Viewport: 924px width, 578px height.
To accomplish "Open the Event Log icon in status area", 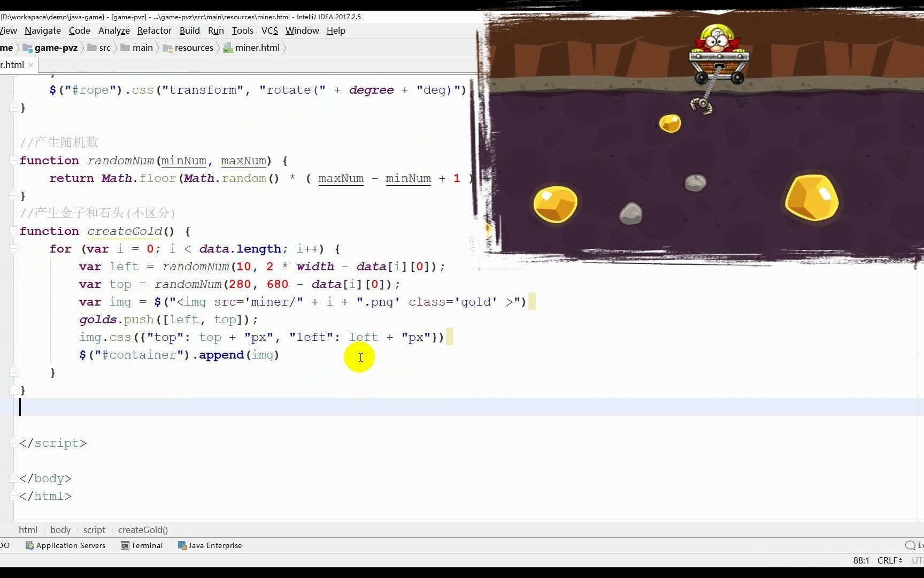I will click(910, 545).
